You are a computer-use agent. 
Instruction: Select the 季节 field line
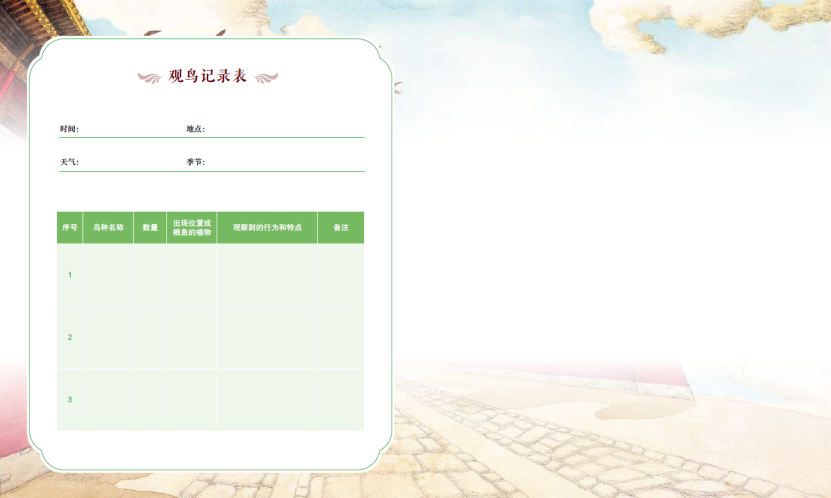(x=275, y=162)
